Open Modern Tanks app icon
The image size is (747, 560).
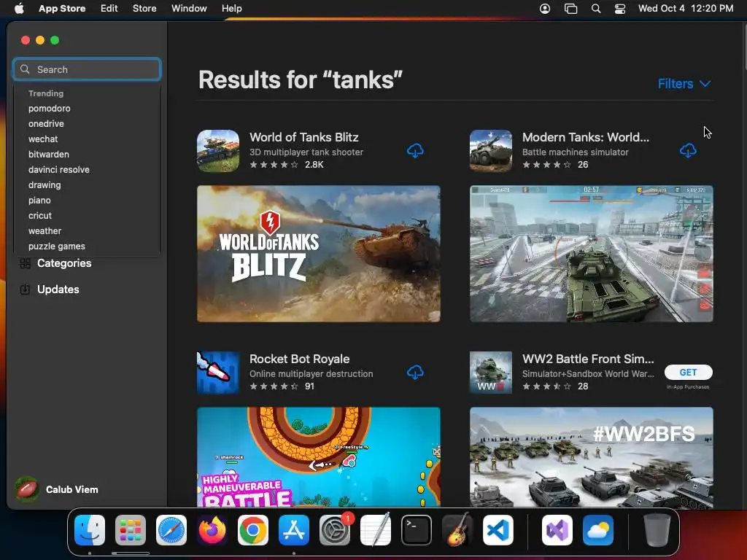coord(491,151)
